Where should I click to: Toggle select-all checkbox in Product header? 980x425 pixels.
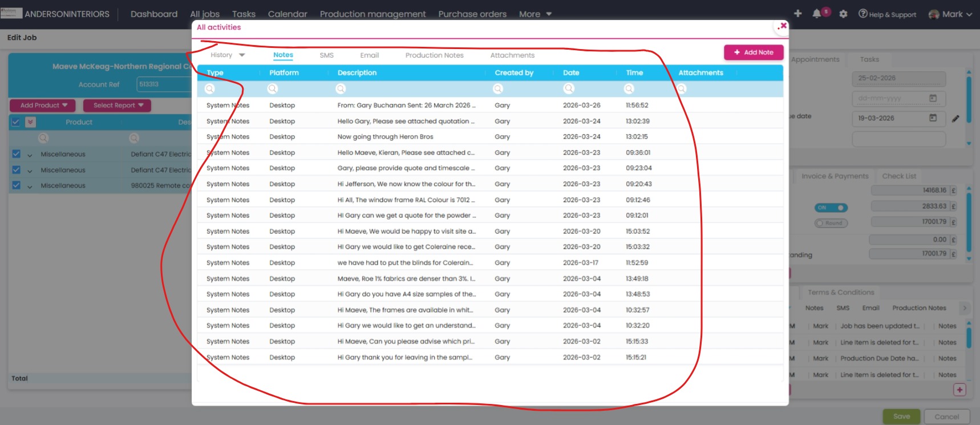(x=16, y=122)
